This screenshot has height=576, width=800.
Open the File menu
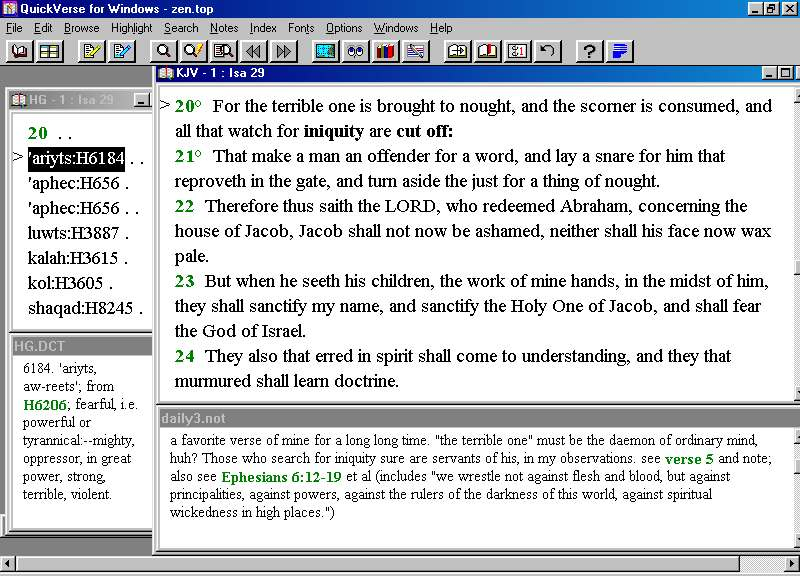[x=14, y=28]
